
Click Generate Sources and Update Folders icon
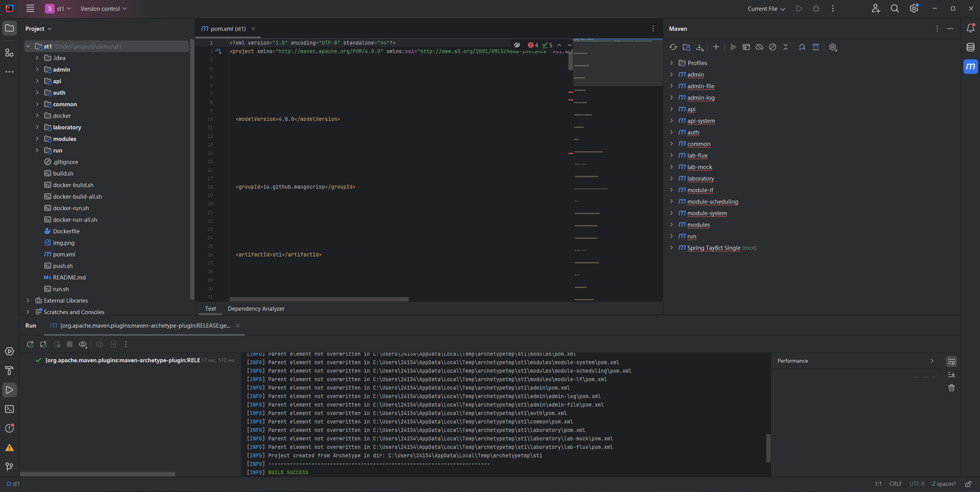(686, 47)
